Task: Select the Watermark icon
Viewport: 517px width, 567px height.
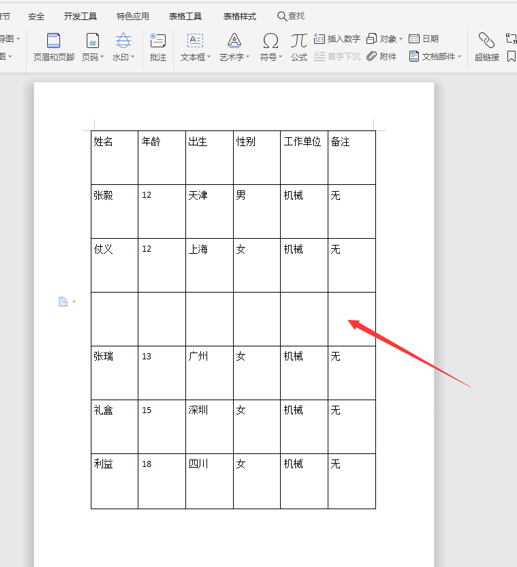Action: (123, 40)
